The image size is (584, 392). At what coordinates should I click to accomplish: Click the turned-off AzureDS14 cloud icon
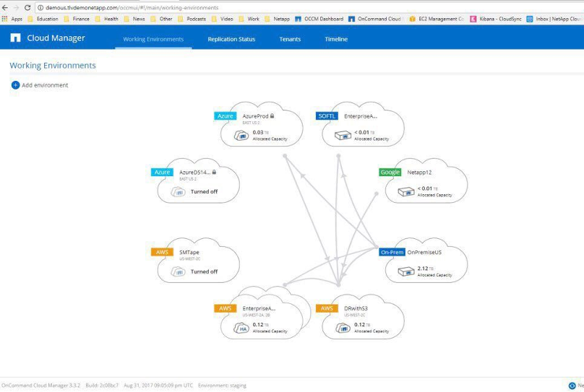tap(178, 191)
